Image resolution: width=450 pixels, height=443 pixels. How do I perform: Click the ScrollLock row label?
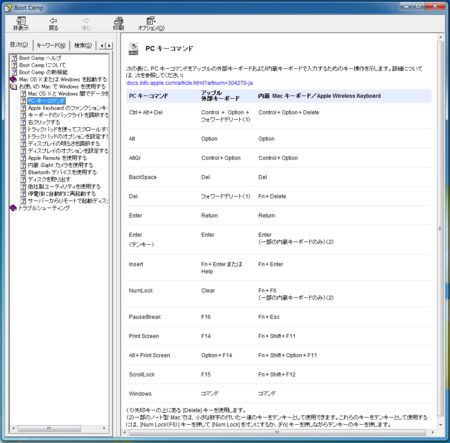point(142,375)
